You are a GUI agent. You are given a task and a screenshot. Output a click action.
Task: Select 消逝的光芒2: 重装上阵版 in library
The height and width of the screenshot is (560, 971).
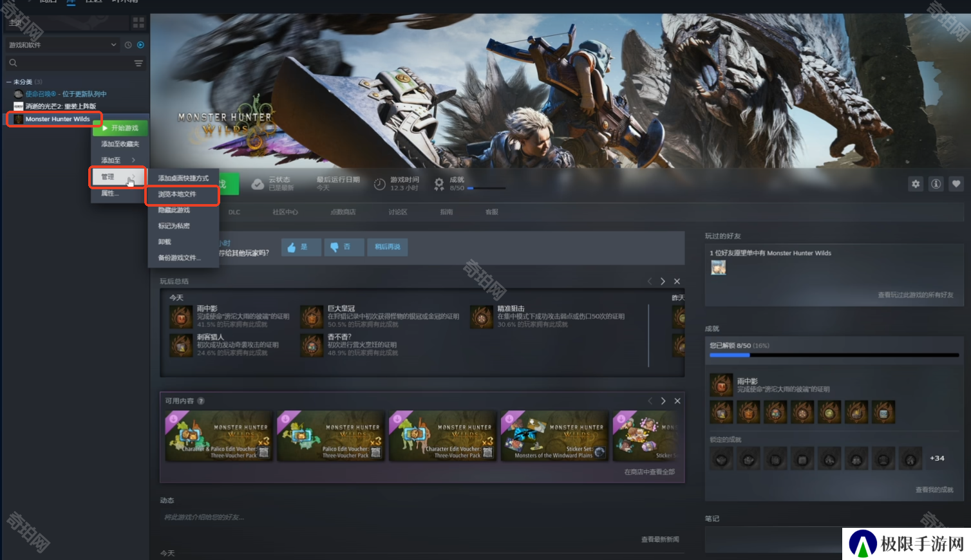[x=55, y=106]
